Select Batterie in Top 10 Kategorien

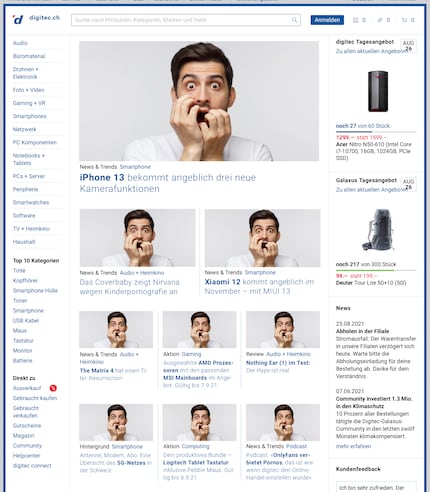coord(23,361)
